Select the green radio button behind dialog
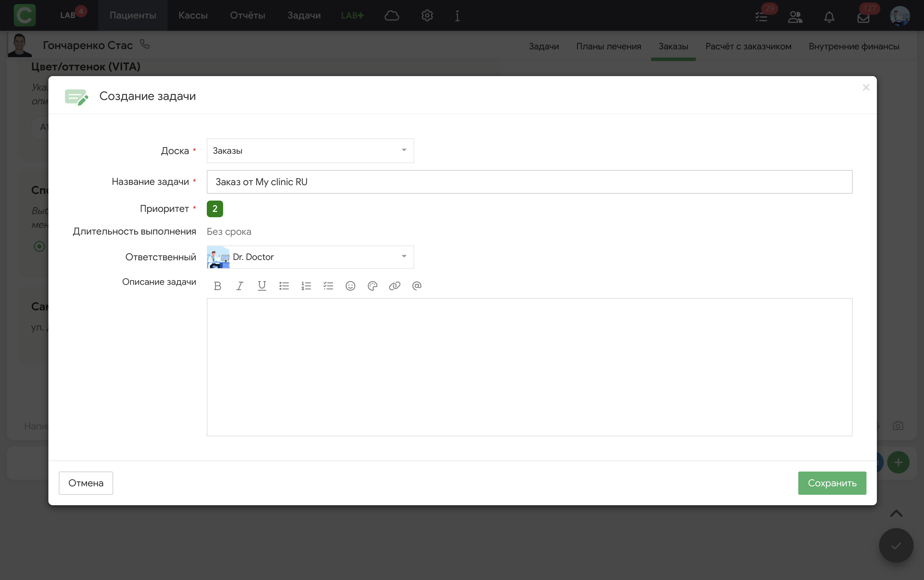This screenshot has width=924, height=580. tap(39, 246)
